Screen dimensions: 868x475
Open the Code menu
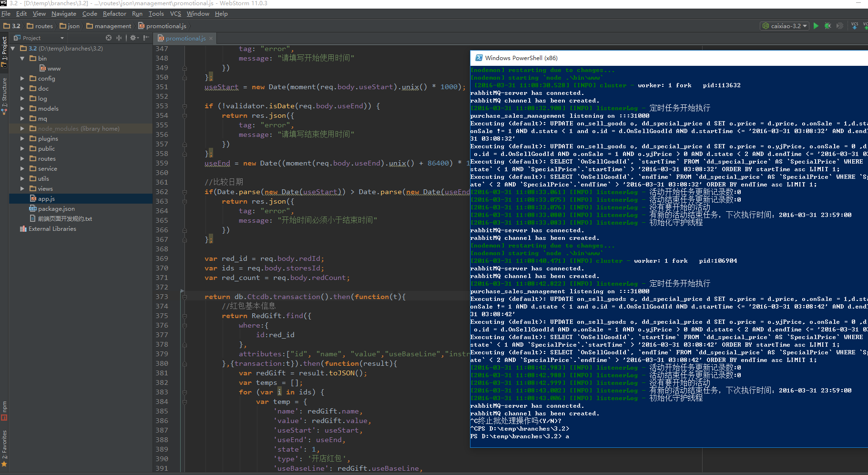coord(90,13)
